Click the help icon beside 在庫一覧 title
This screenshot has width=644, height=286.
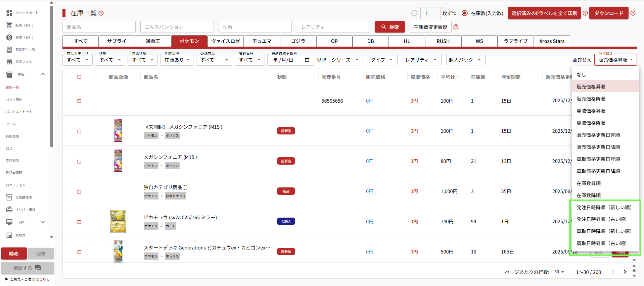101,13
